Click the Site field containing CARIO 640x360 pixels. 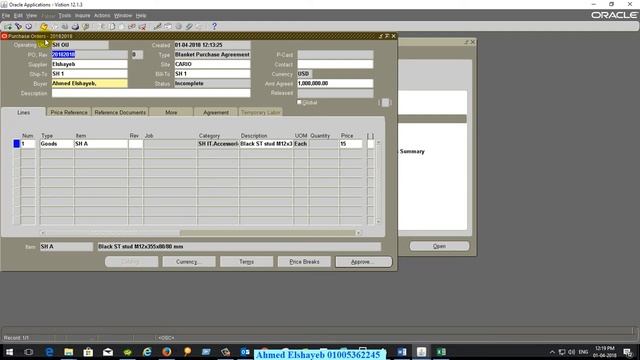pos(212,64)
